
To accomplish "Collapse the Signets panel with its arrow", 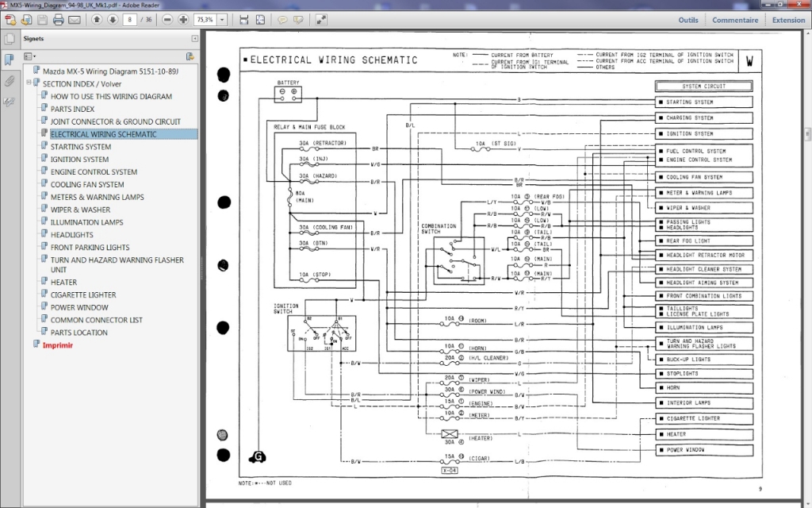I will pyautogui.click(x=195, y=38).
